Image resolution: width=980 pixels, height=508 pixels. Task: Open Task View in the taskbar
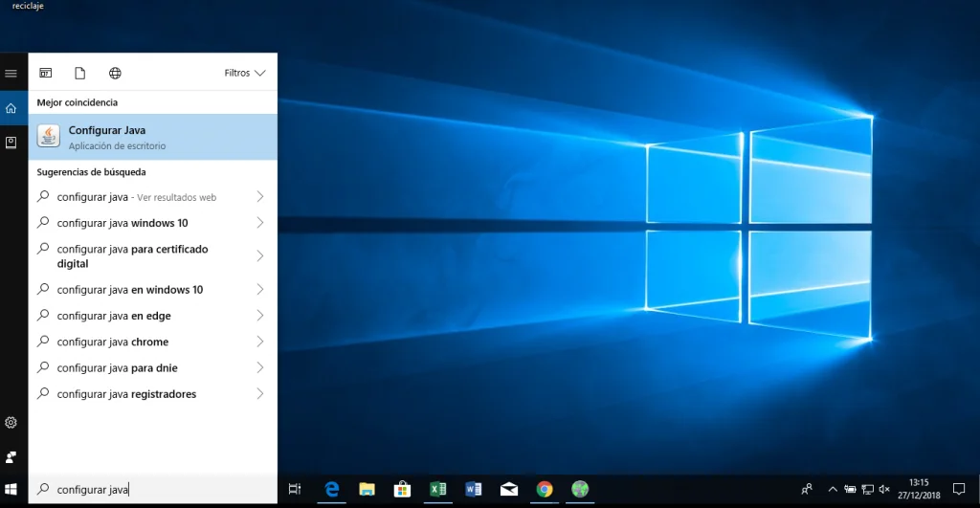(295, 489)
